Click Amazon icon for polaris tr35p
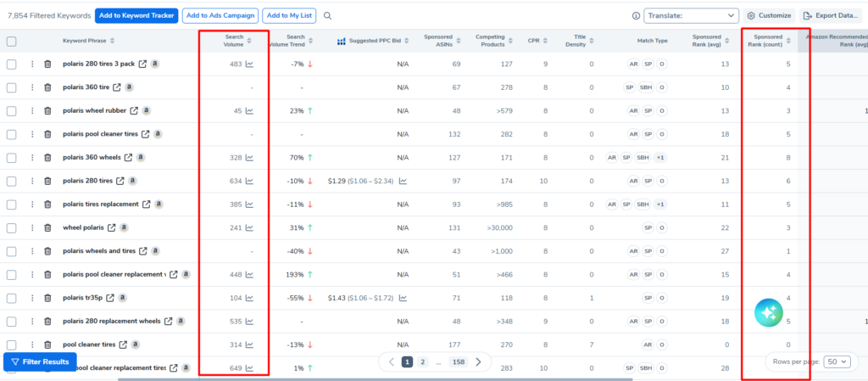This screenshot has height=381, width=868. [x=122, y=298]
